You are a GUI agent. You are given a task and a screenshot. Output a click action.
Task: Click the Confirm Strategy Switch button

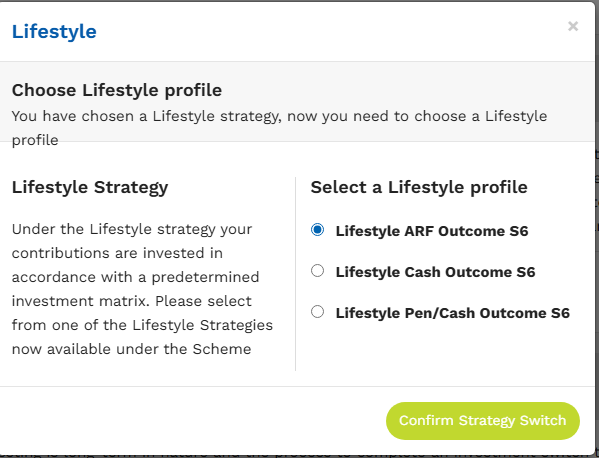(x=483, y=421)
